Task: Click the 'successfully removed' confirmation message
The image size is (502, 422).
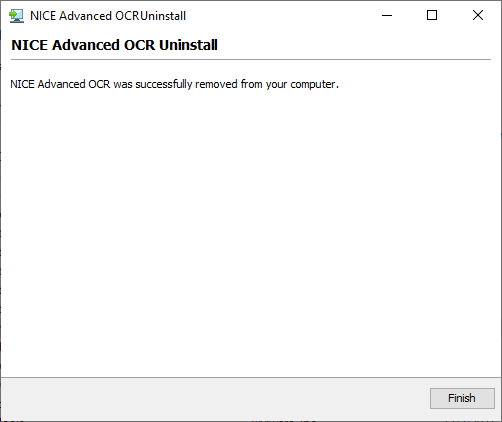Action: [174, 84]
